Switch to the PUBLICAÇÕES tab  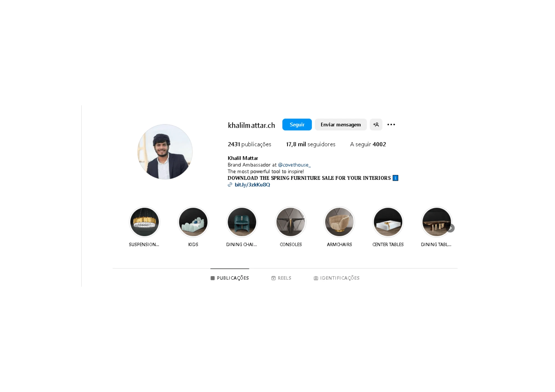[x=230, y=278]
